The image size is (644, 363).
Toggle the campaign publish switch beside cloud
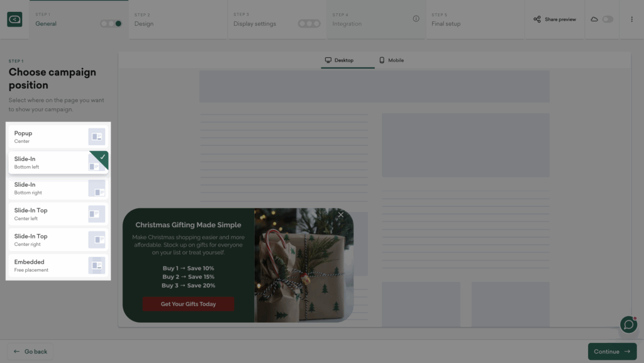pyautogui.click(x=608, y=20)
